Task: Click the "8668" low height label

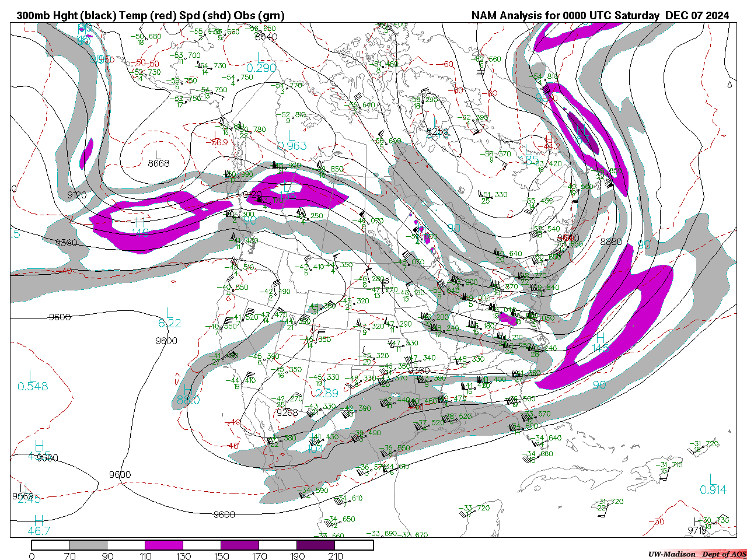Action: 159,163
